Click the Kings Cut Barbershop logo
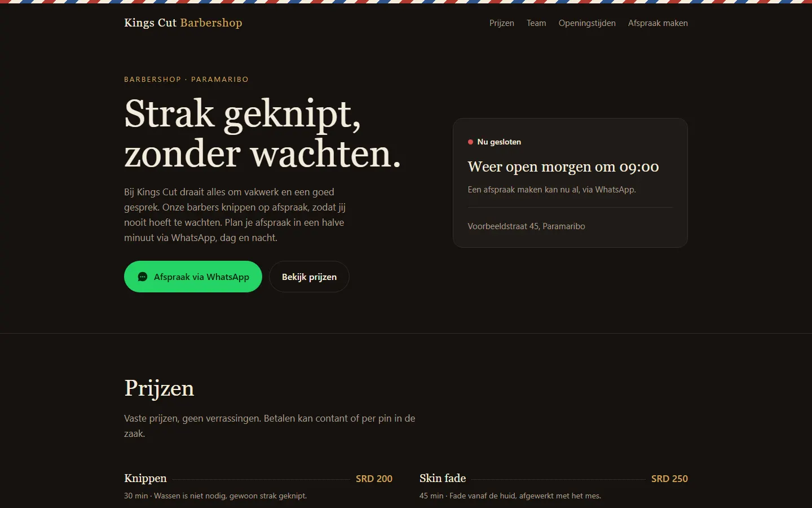 click(x=183, y=23)
